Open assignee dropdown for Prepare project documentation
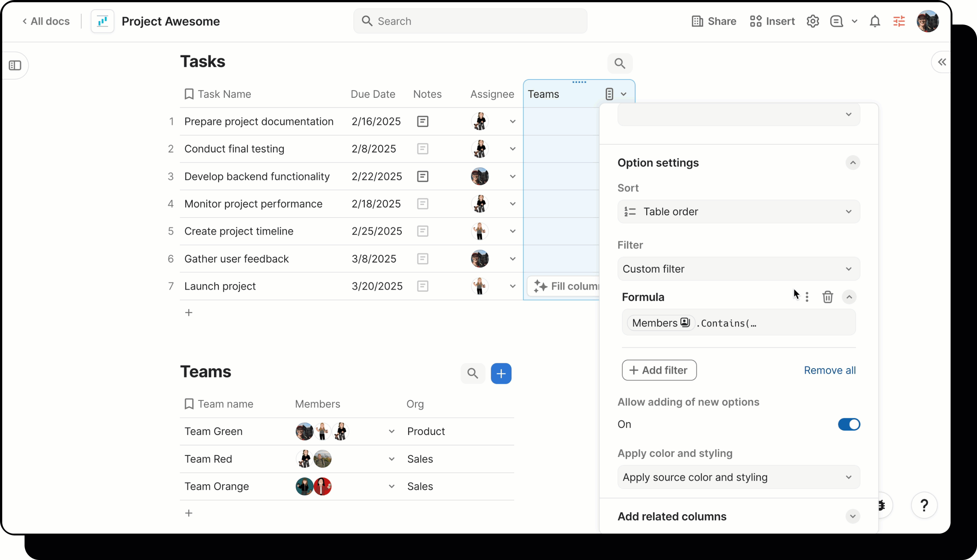 tap(513, 122)
